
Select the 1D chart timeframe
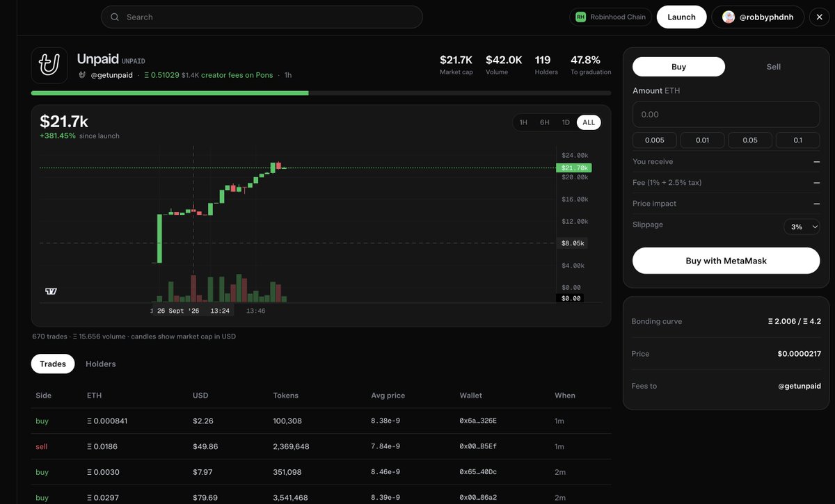coord(566,122)
